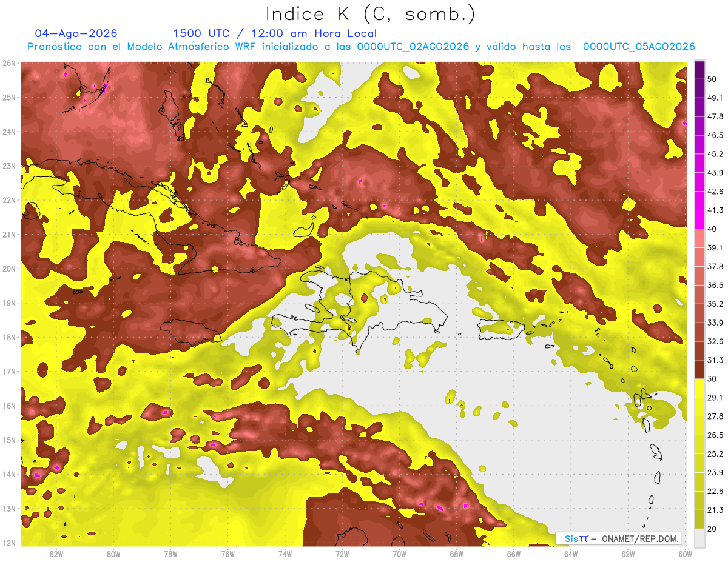
Task: Click the color scale value "43.9"
Action: [x=716, y=173]
